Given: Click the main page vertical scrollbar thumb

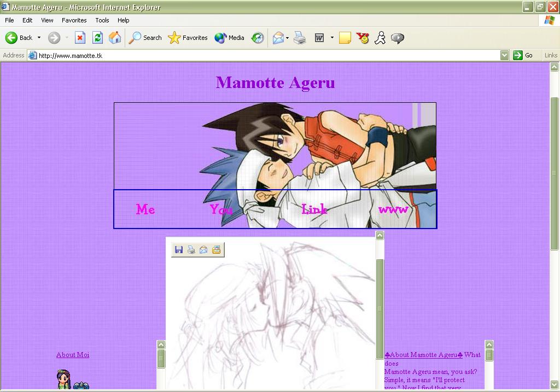Looking at the screenshot, I should (x=554, y=172).
